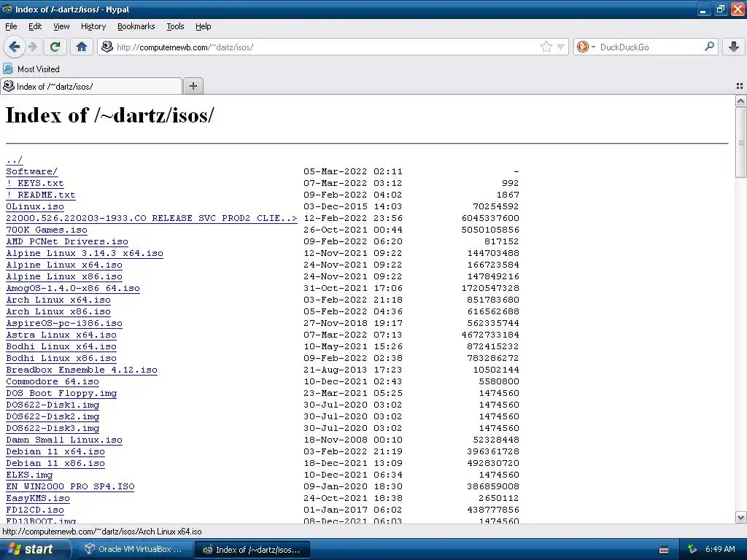This screenshot has height=560, width=747.
Task: Open the Help menu
Action: [203, 26]
